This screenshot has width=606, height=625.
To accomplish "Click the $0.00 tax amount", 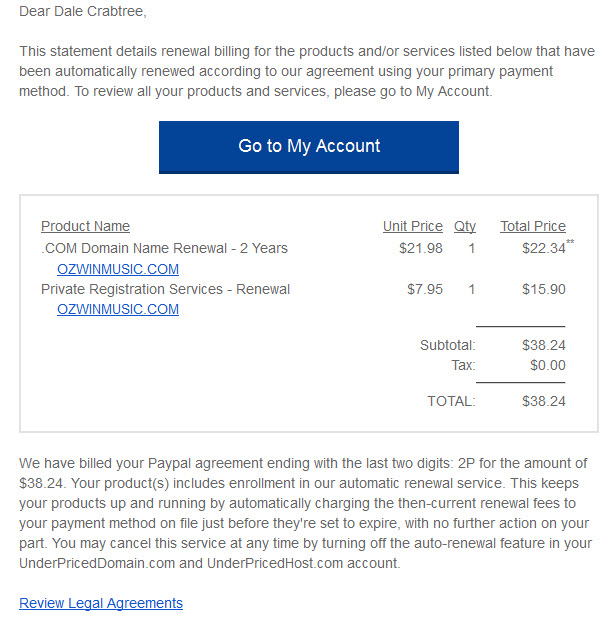I will [548, 365].
